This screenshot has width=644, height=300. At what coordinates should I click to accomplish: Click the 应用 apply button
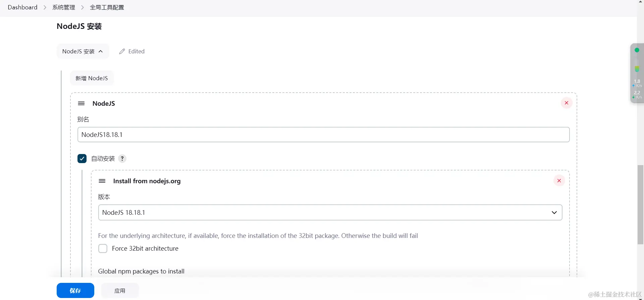coord(120,291)
